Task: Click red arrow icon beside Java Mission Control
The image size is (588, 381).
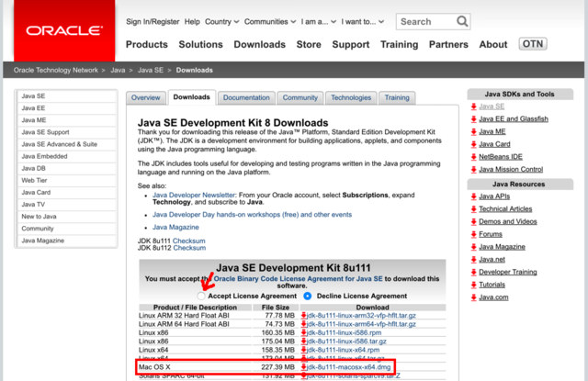Action: (x=474, y=170)
